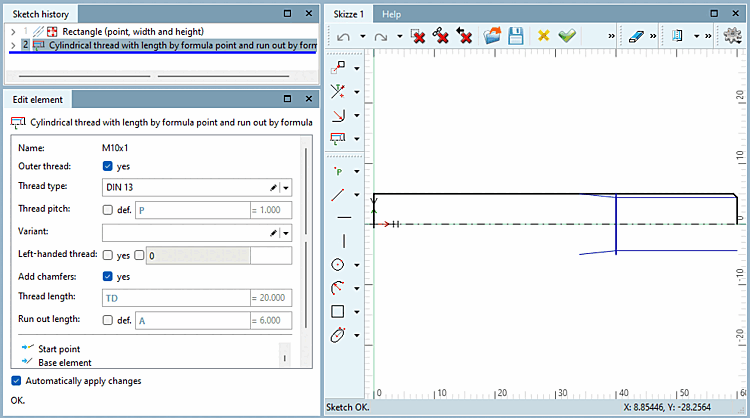Click the back-arrow delete icon with red X

pyautogui.click(x=464, y=35)
